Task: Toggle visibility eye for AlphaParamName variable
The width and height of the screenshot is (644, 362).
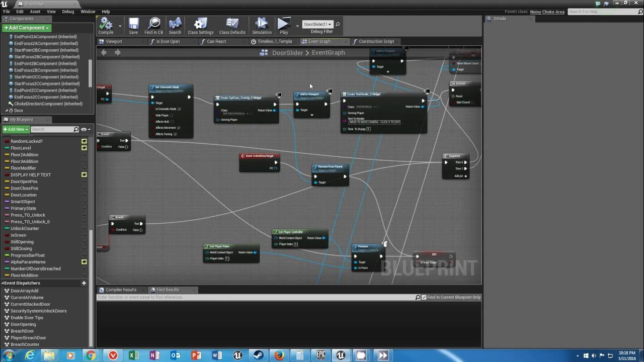Action: point(84,262)
